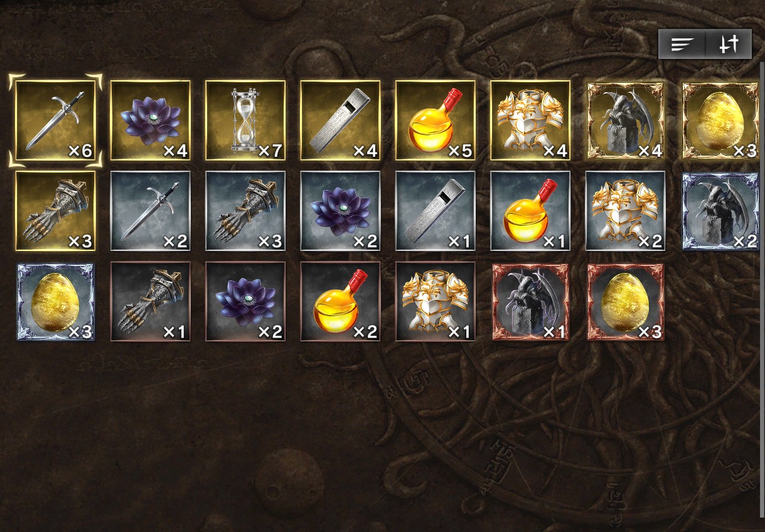Click the red-framed golden egg x3
Viewport: 765px width, 532px height.
625,301
